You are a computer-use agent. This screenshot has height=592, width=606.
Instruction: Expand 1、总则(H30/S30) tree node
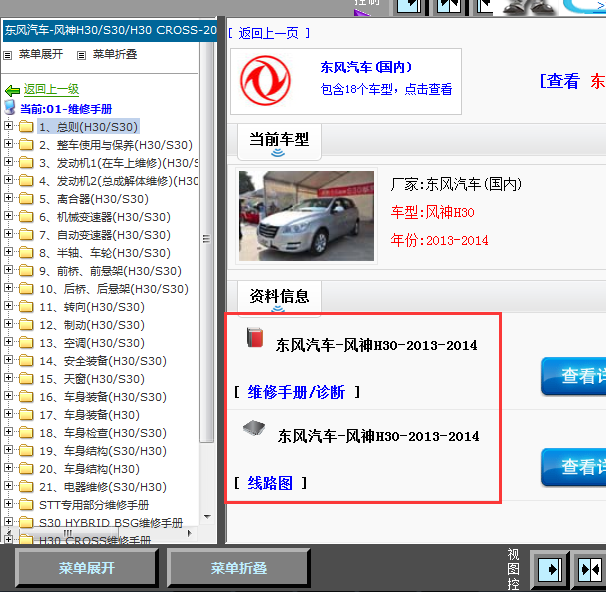[x=8, y=126]
